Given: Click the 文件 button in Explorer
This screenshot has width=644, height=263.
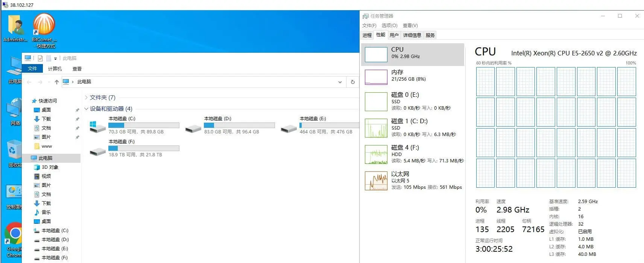Looking at the screenshot, I should point(32,69).
